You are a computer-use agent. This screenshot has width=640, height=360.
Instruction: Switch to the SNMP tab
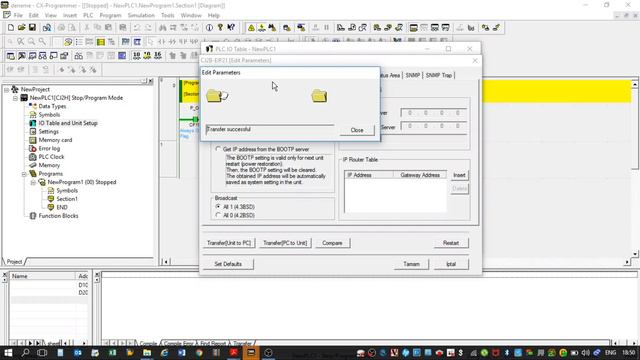[413, 76]
